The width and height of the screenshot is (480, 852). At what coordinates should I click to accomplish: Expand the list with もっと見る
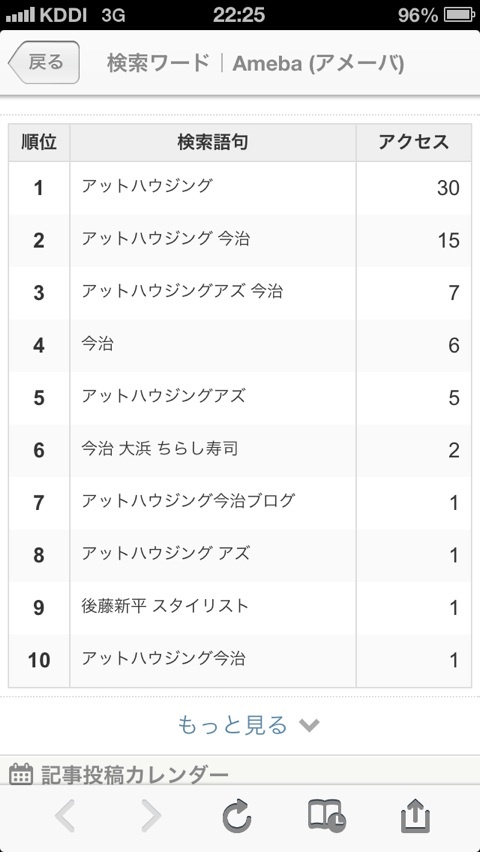pyautogui.click(x=232, y=725)
